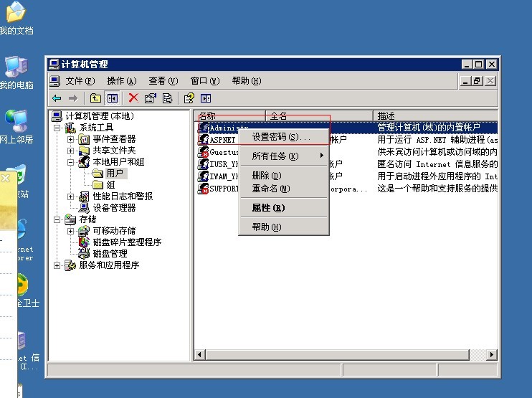532x398 pixels.
Task: Choose 删除 from context menu
Action: [284, 176]
